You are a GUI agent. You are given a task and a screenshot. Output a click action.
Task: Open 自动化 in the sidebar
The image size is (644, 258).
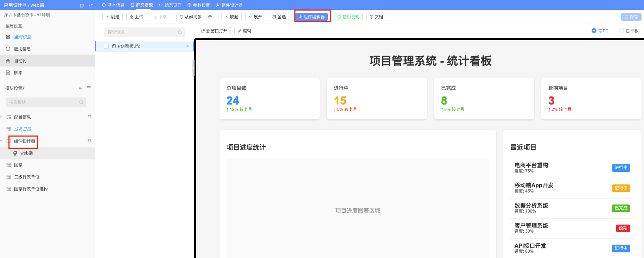[x=47, y=61]
